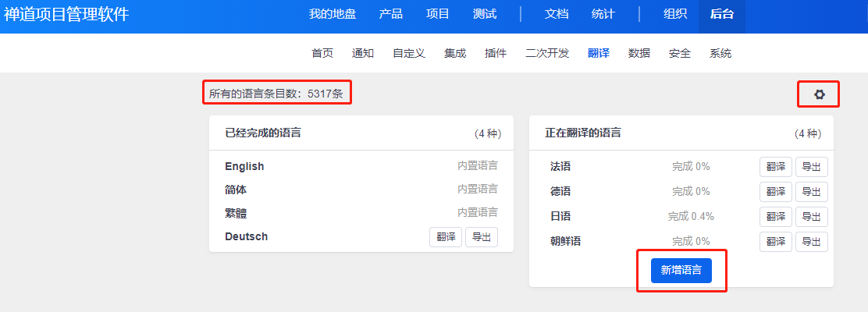Export the 日语 language
868x312 pixels.
pos(812,216)
